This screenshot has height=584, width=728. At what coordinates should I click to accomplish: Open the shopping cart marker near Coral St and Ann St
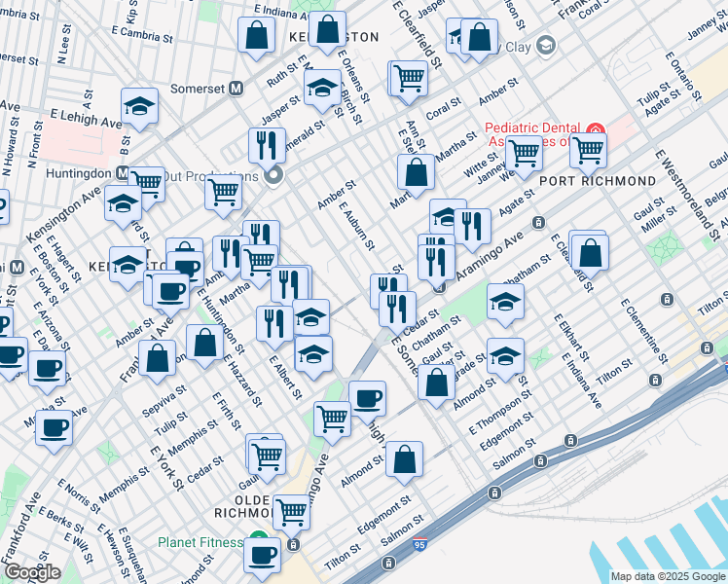pyautogui.click(x=409, y=82)
